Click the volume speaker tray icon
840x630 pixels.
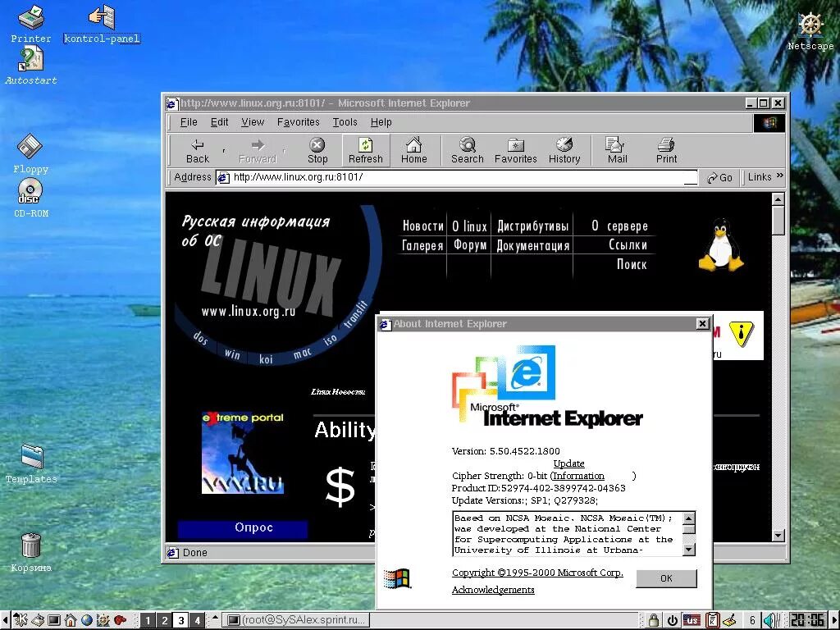770,620
